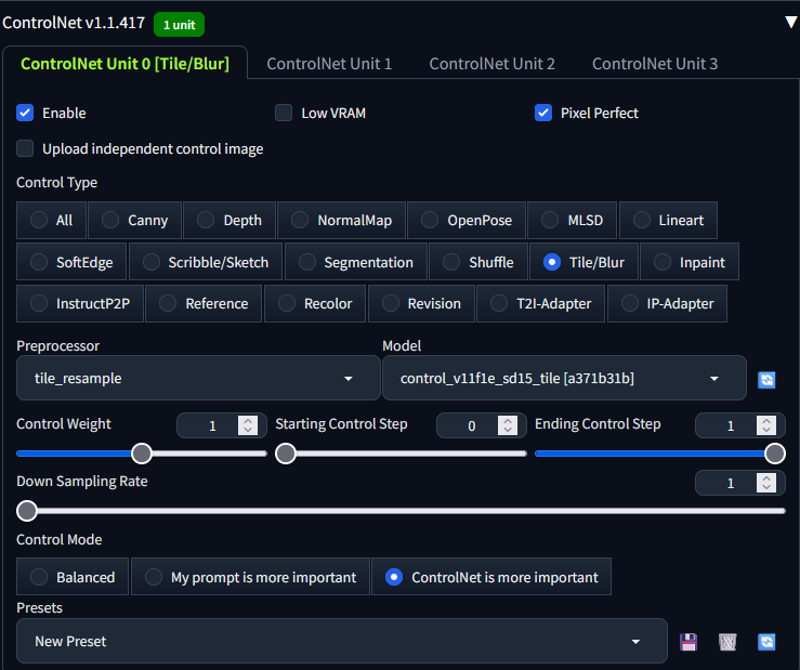Choose Depth control type
Image resolution: width=800 pixels, height=670 pixels.
[x=230, y=220]
